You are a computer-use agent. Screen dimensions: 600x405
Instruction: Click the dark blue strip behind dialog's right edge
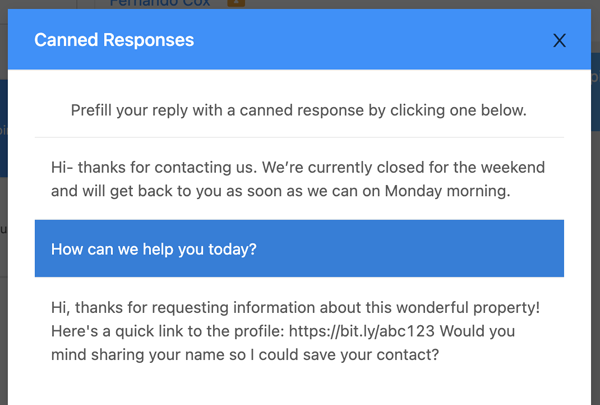pyautogui.click(x=595, y=92)
